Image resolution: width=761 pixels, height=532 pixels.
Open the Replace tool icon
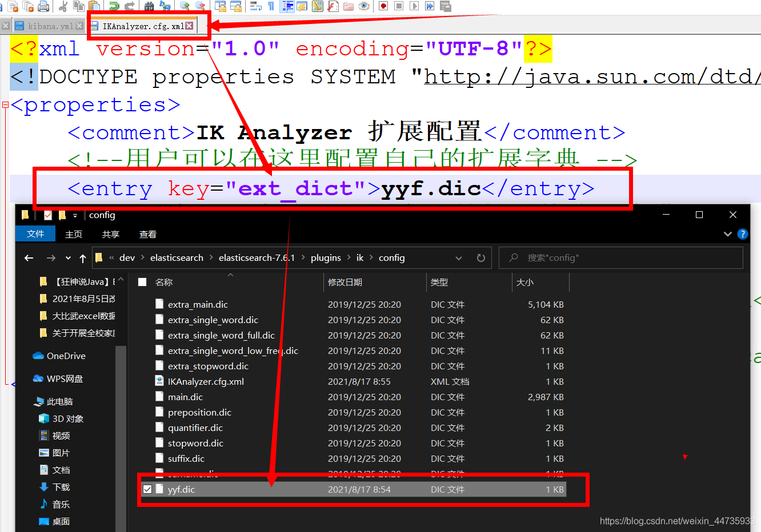pos(166,7)
